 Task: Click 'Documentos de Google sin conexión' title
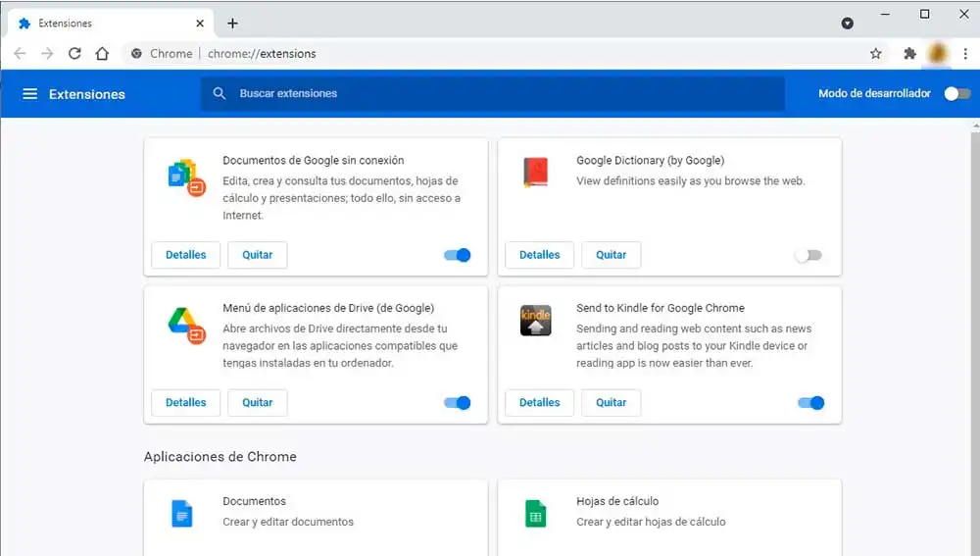[x=314, y=160]
